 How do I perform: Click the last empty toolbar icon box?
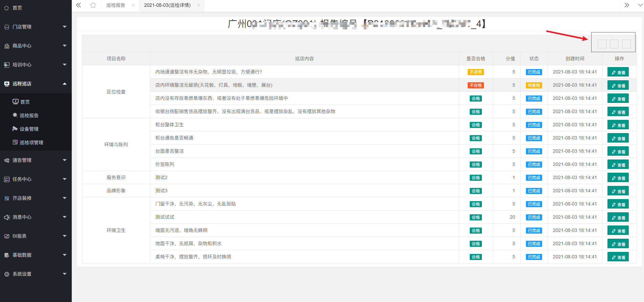point(626,44)
